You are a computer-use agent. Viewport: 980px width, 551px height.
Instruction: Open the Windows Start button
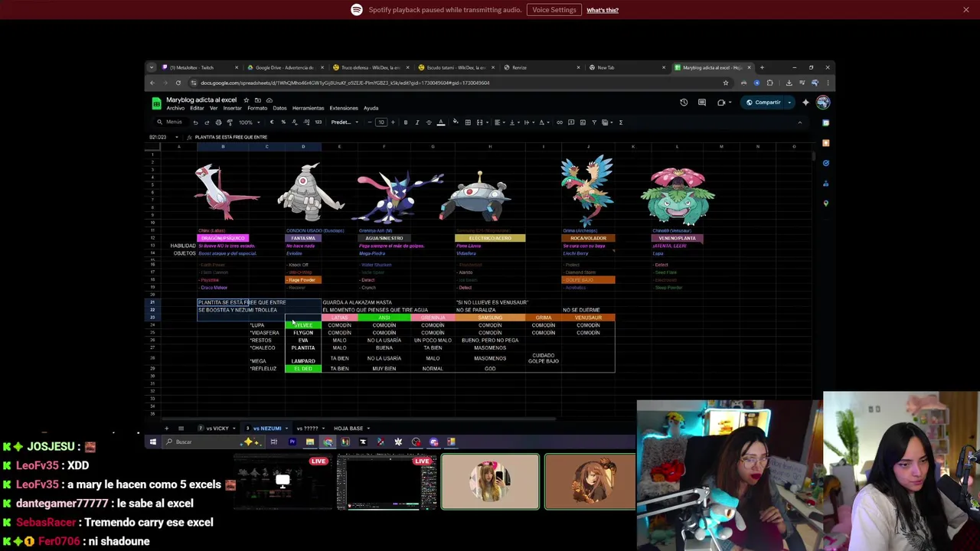(x=153, y=442)
